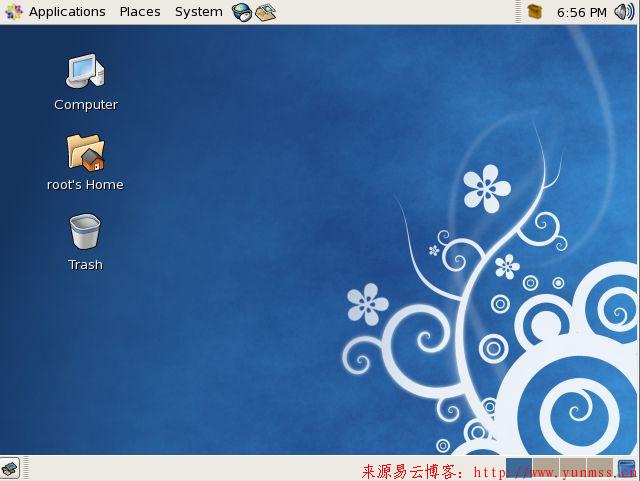Open the volume control speaker icon
Screen dimensions: 640x481
tap(624, 12)
